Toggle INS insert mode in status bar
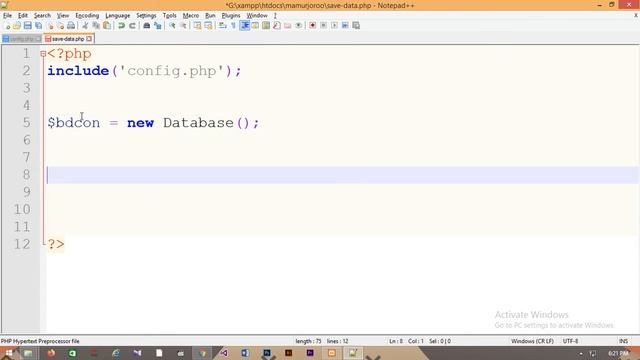 point(623,341)
